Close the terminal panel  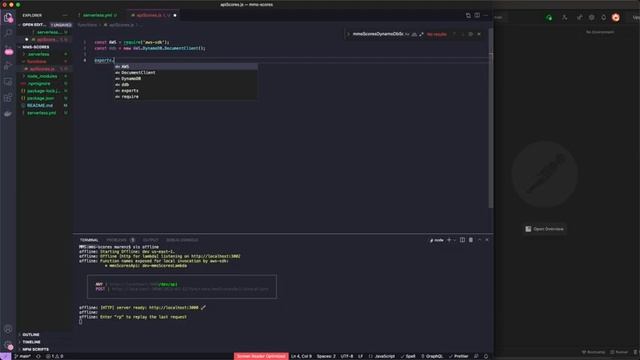tap(487, 240)
